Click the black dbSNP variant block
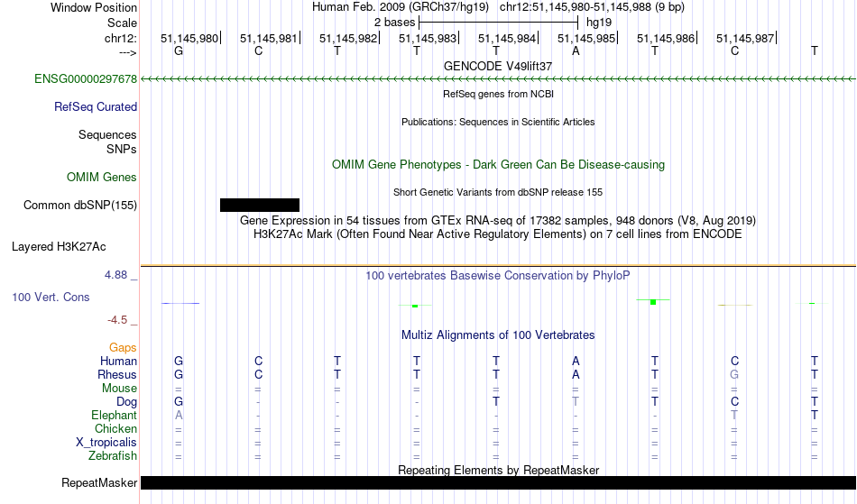 coord(260,205)
